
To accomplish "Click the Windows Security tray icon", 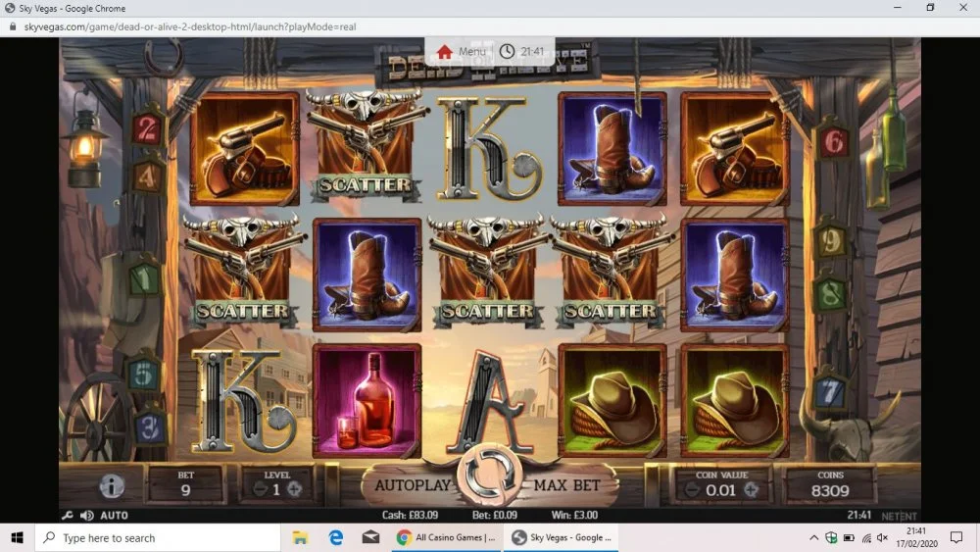I will point(831,537).
